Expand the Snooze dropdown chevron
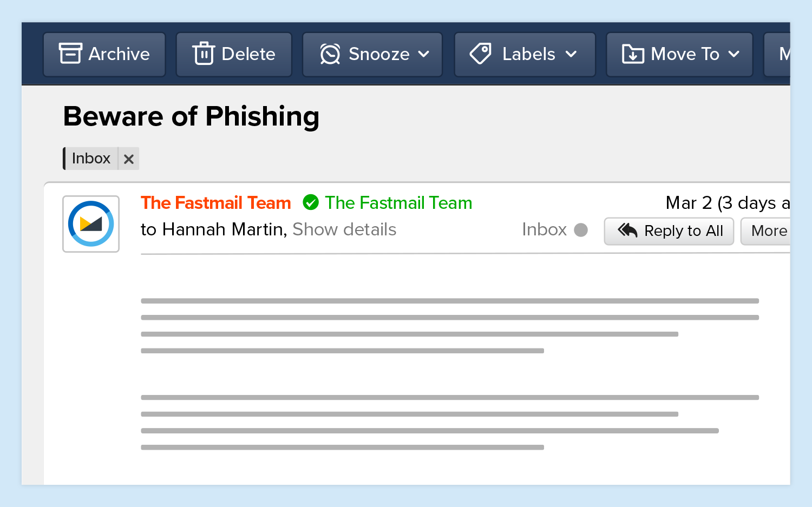 424,54
